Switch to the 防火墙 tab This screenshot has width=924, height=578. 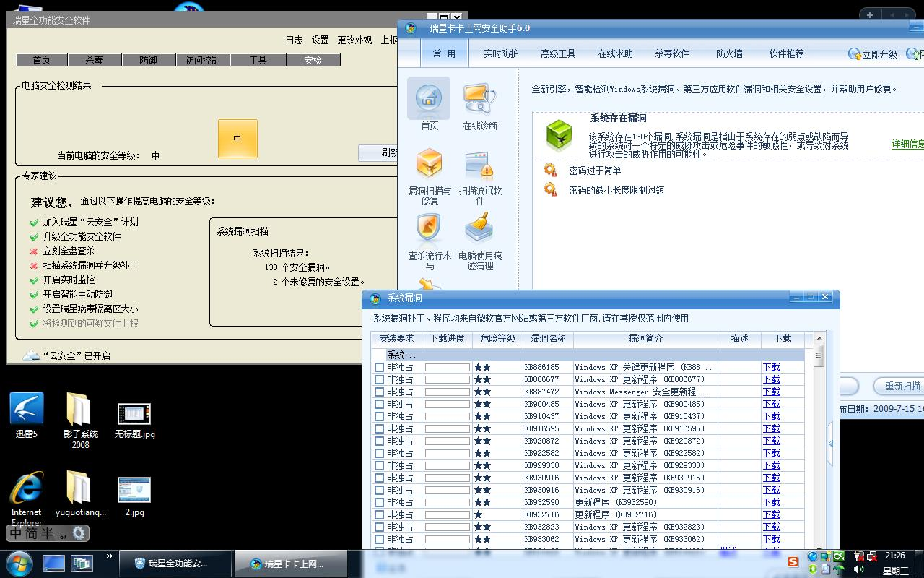click(729, 53)
